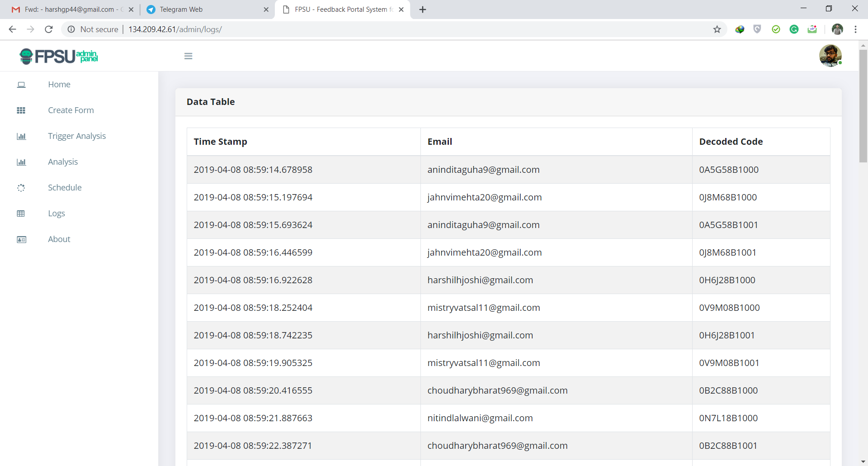Select the FPSU Feedback Portal System tab
This screenshot has height=466, width=868.
coord(342,10)
